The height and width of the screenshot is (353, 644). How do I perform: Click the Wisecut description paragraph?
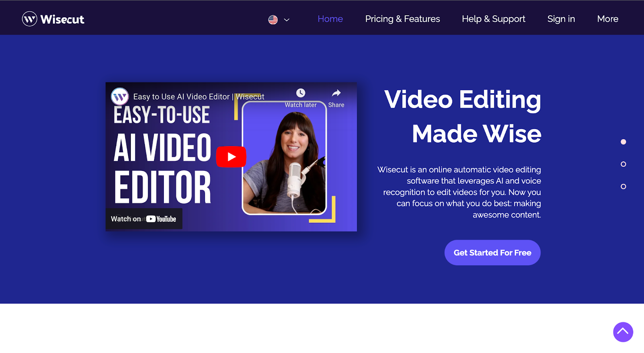(459, 192)
